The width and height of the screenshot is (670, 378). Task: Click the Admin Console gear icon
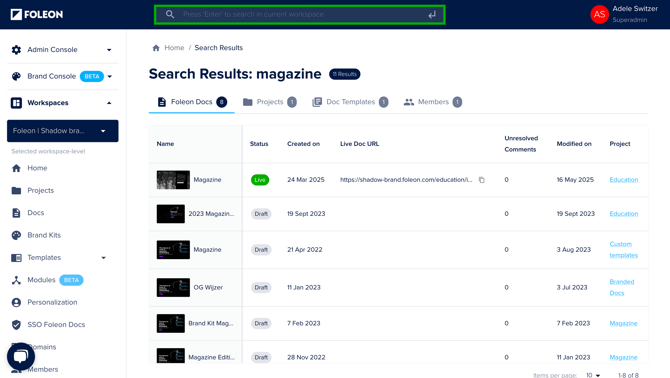click(16, 50)
